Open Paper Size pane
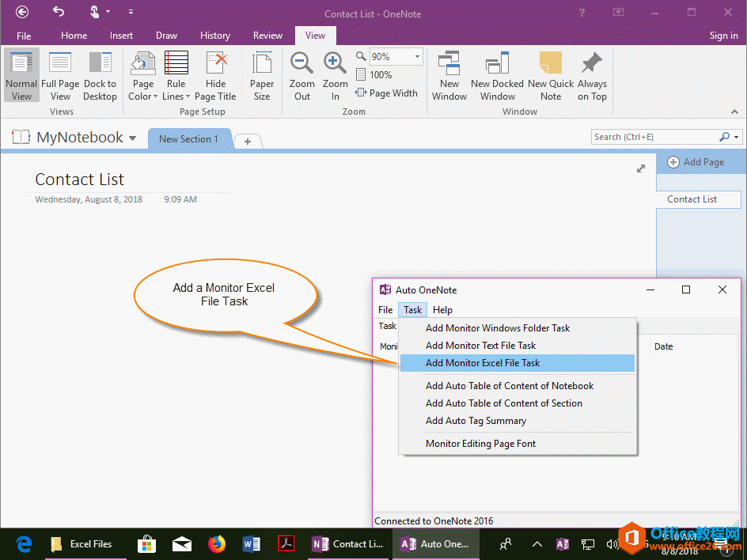Image resolution: width=747 pixels, height=560 pixels. coord(262,76)
